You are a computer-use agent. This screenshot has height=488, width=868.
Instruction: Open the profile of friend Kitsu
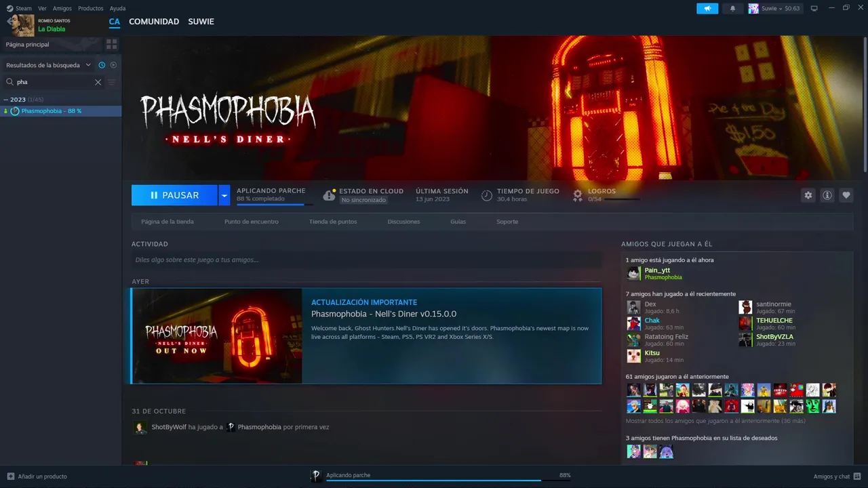(652, 353)
